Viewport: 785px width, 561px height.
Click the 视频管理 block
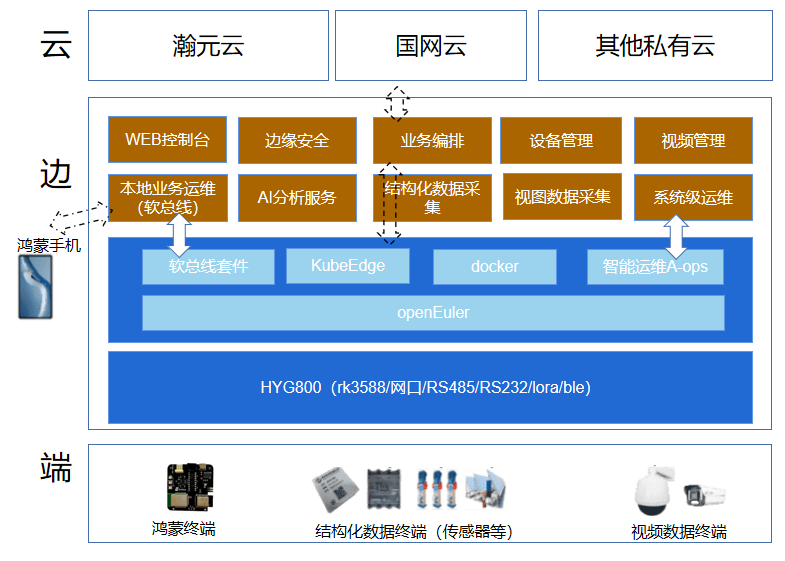click(x=693, y=141)
